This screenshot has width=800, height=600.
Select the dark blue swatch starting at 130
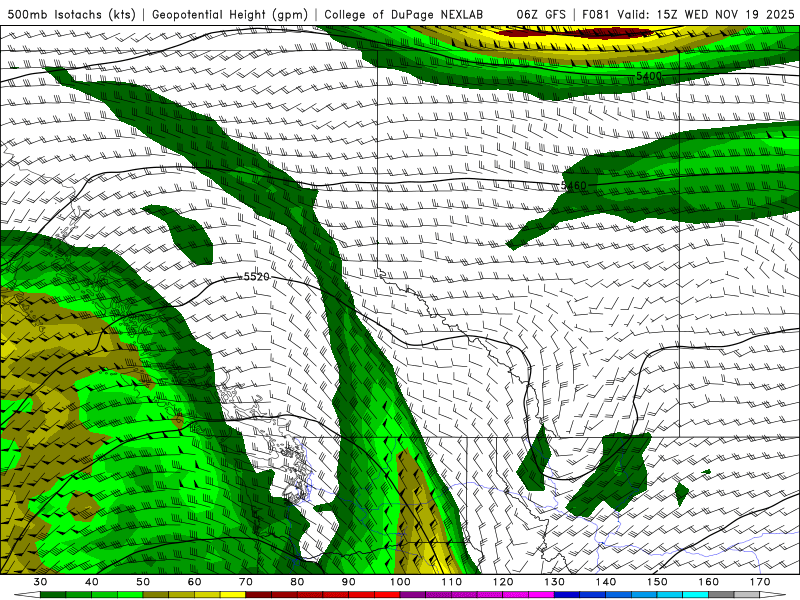(x=567, y=593)
